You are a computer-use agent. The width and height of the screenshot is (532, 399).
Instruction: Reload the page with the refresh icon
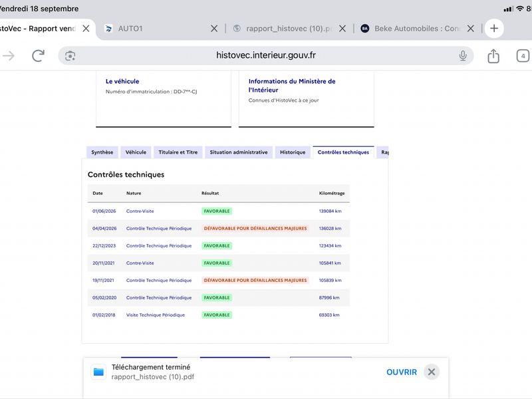point(38,56)
